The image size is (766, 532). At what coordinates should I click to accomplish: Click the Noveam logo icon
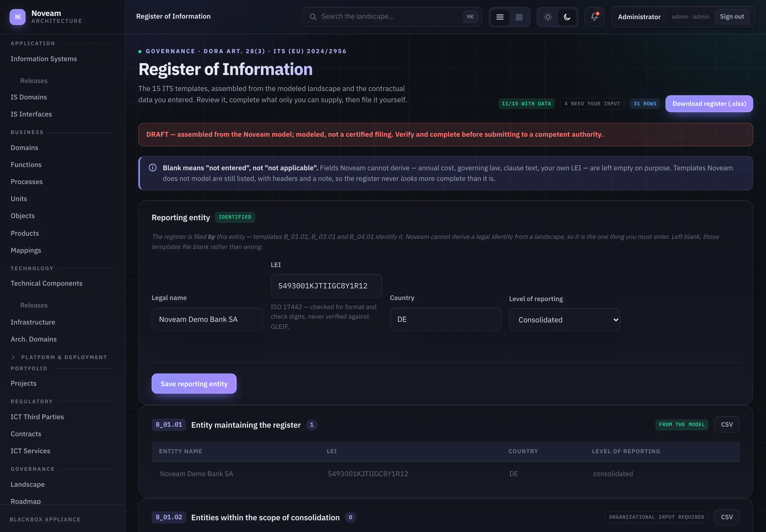point(17,17)
